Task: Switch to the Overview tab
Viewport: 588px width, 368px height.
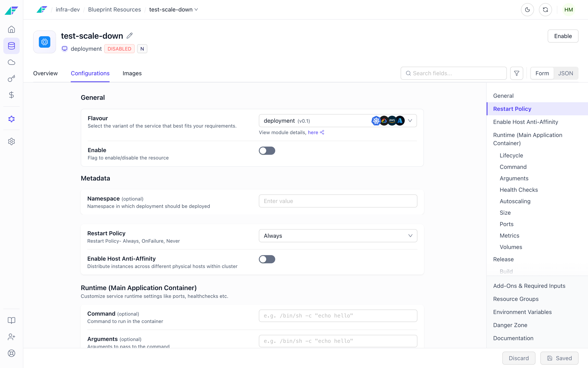Action: click(x=45, y=73)
